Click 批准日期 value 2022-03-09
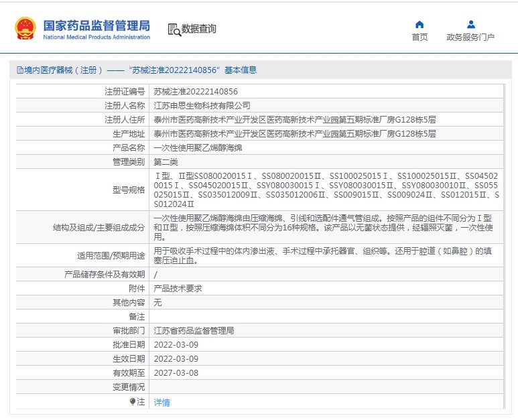The width and height of the screenshot is (518, 420). pos(176,345)
